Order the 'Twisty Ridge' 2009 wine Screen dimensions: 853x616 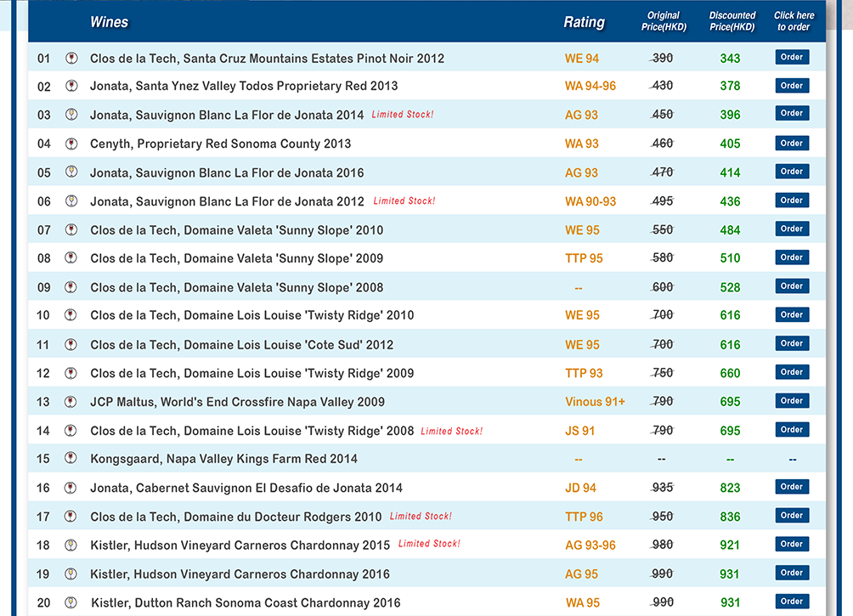click(792, 372)
